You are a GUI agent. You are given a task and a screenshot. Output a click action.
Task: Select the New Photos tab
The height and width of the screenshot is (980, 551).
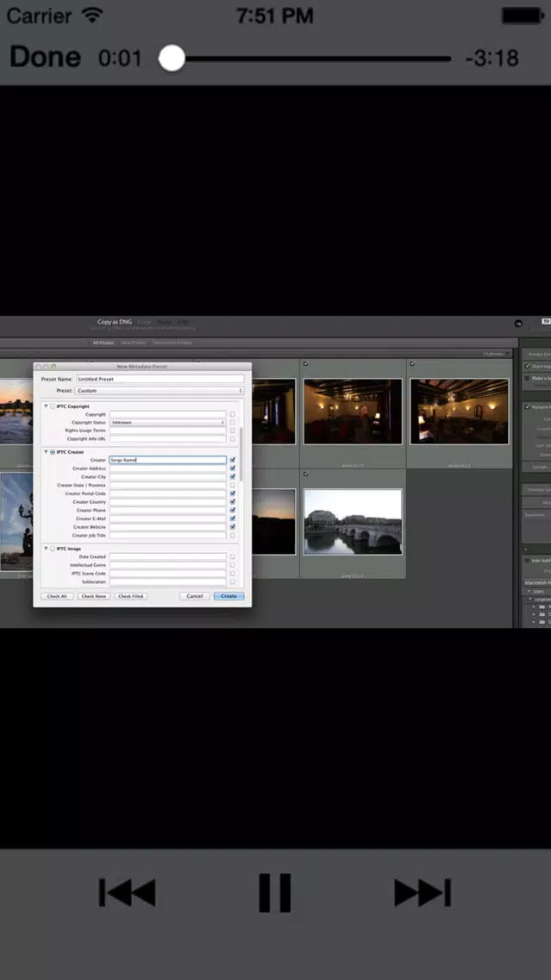tap(133, 342)
